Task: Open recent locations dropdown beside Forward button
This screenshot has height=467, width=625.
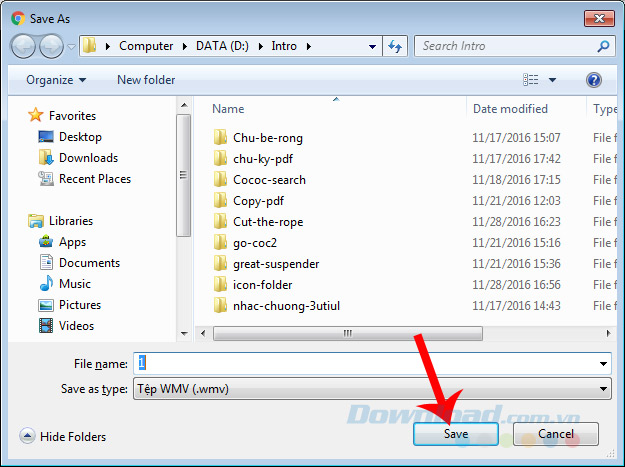Action: [71, 47]
